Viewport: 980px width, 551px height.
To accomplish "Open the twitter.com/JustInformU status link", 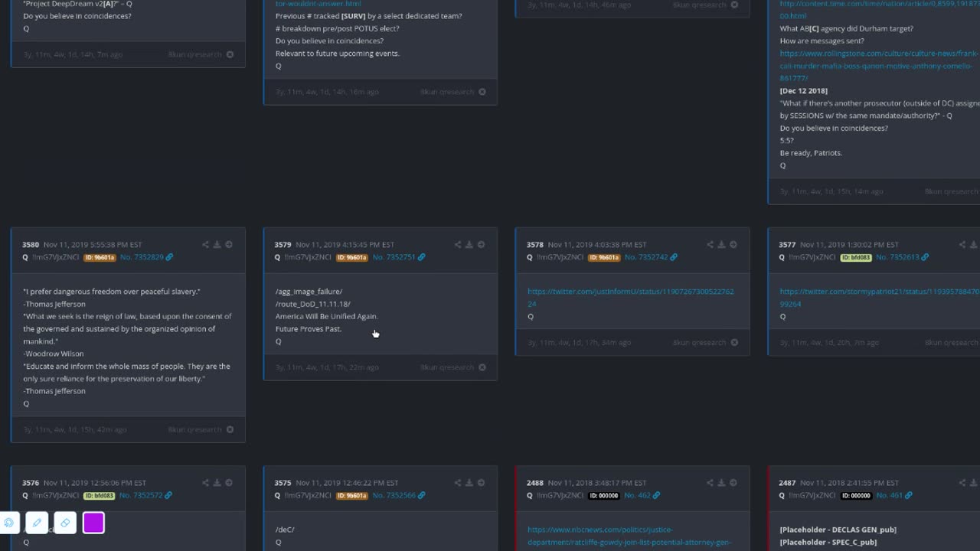I will pos(630,298).
